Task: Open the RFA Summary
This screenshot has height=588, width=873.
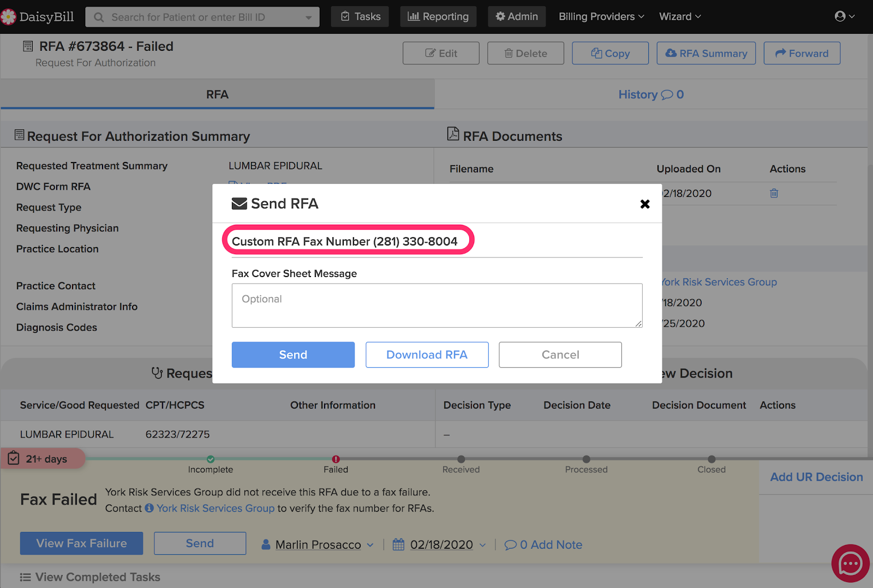Action: coord(706,53)
